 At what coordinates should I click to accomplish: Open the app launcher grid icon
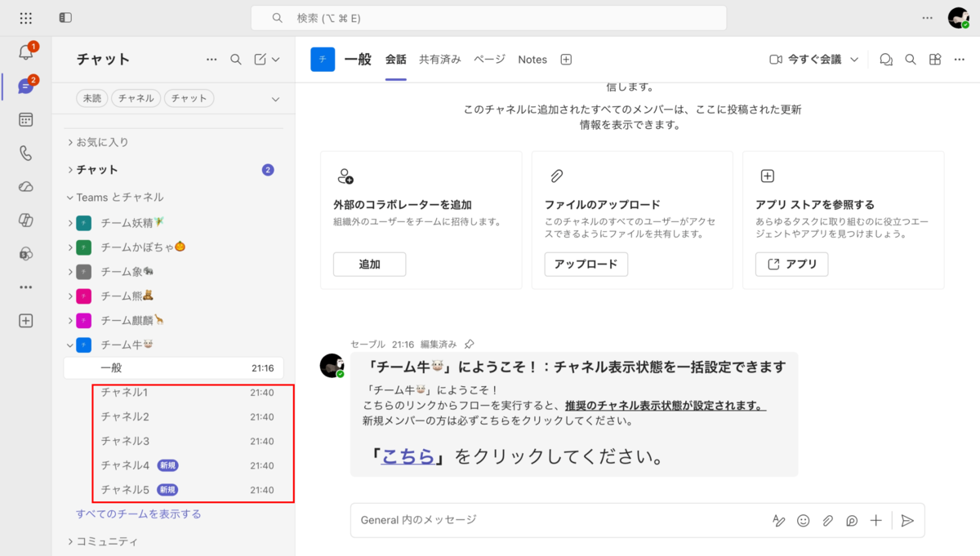point(25,18)
